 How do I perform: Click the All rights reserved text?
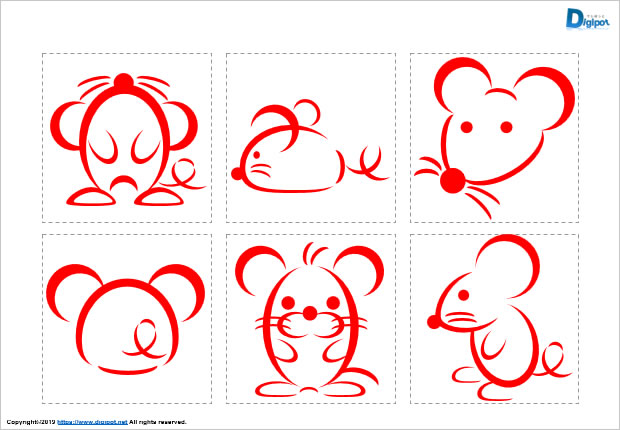point(158,423)
